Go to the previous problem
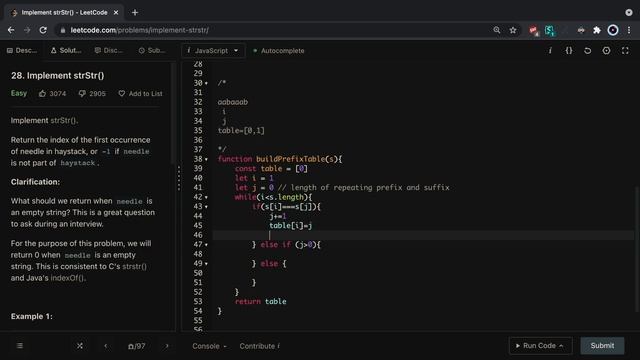640x360 pixels. (x=105, y=346)
